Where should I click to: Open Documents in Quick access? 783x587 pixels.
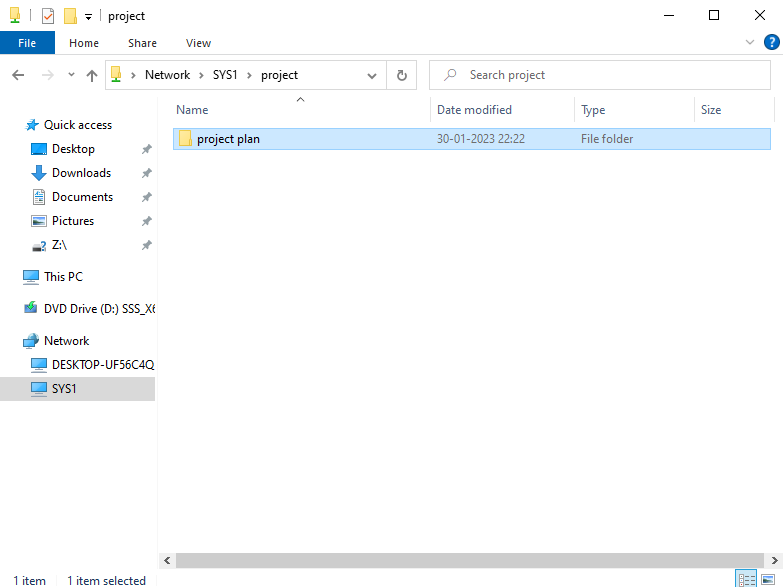(82, 197)
